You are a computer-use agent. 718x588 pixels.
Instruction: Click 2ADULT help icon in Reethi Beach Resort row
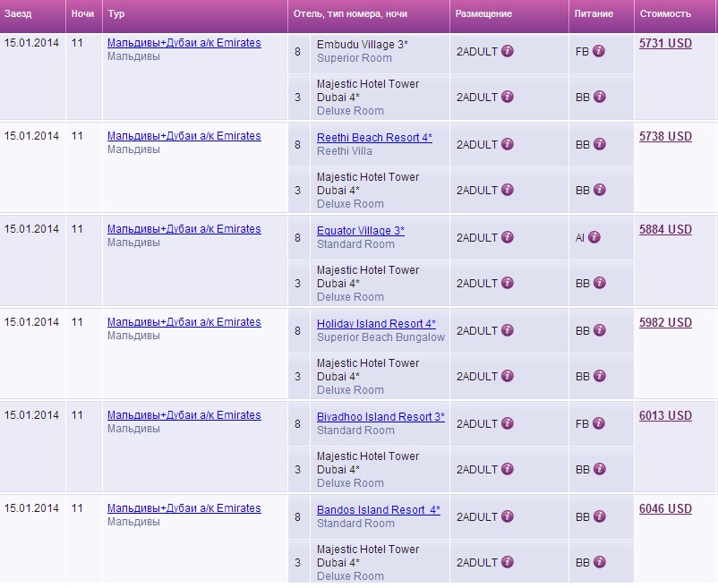click(x=508, y=144)
